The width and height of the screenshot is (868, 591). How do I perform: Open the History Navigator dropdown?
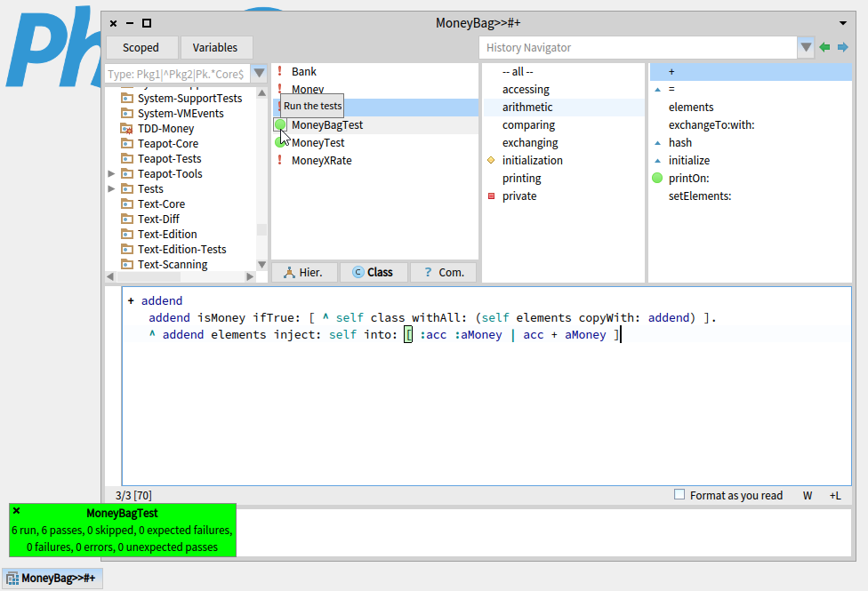[x=806, y=47]
